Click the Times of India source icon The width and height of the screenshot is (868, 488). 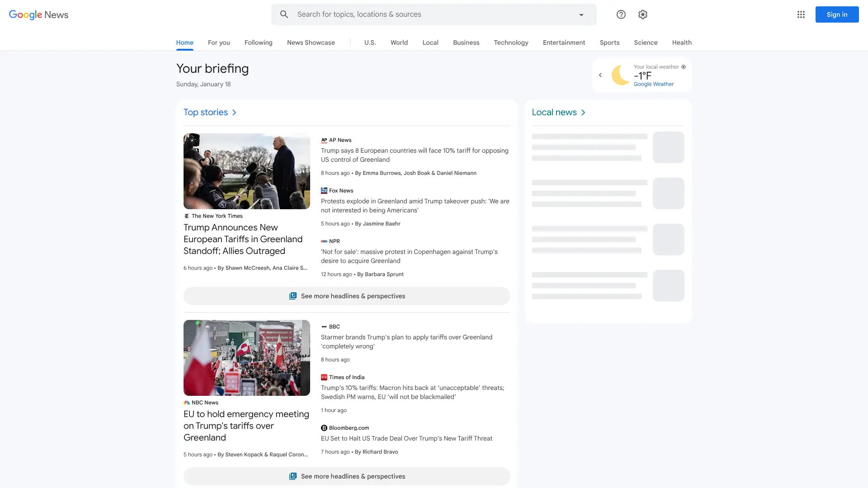(x=324, y=377)
